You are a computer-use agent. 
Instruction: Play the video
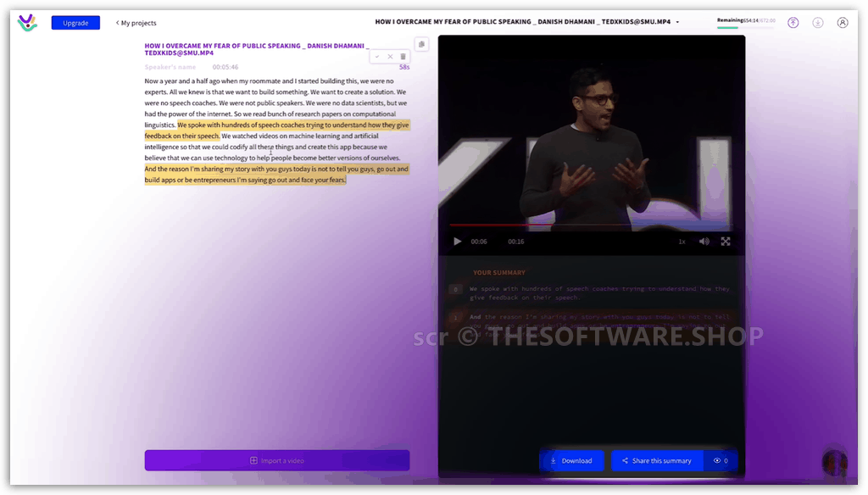457,242
